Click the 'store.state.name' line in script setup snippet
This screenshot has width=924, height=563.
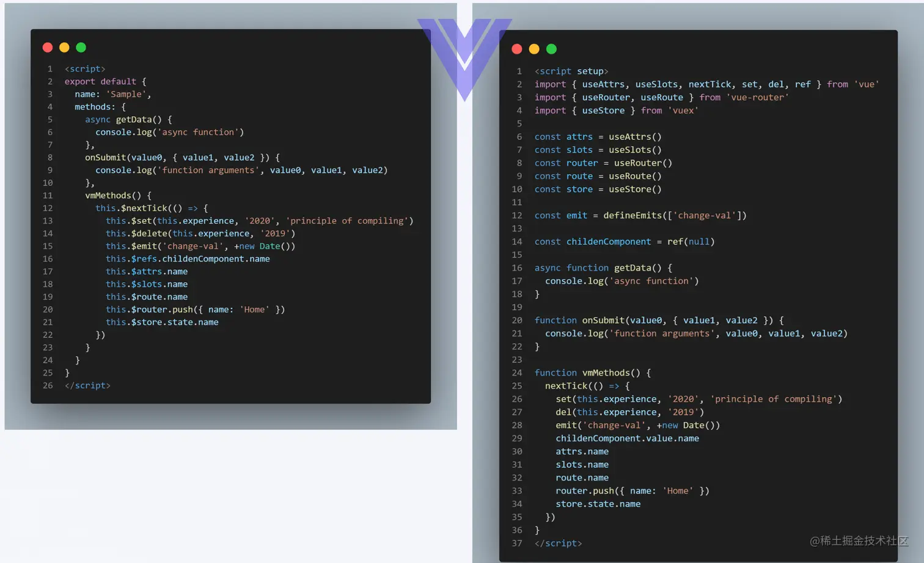(598, 504)
